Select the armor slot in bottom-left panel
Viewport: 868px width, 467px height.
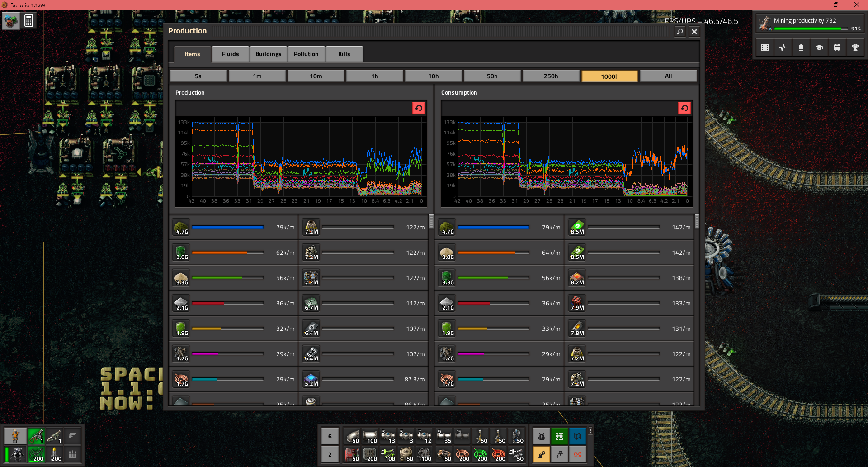coord(18,454)
